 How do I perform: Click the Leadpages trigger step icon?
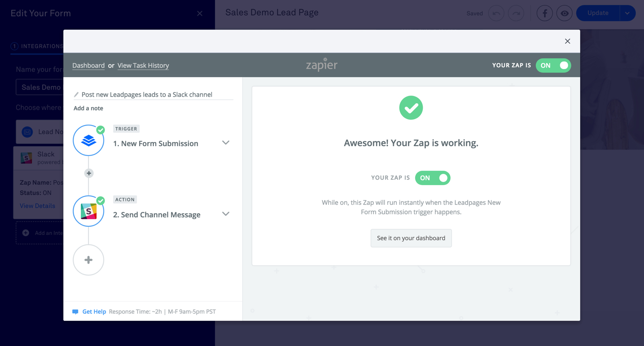[88, 140]
